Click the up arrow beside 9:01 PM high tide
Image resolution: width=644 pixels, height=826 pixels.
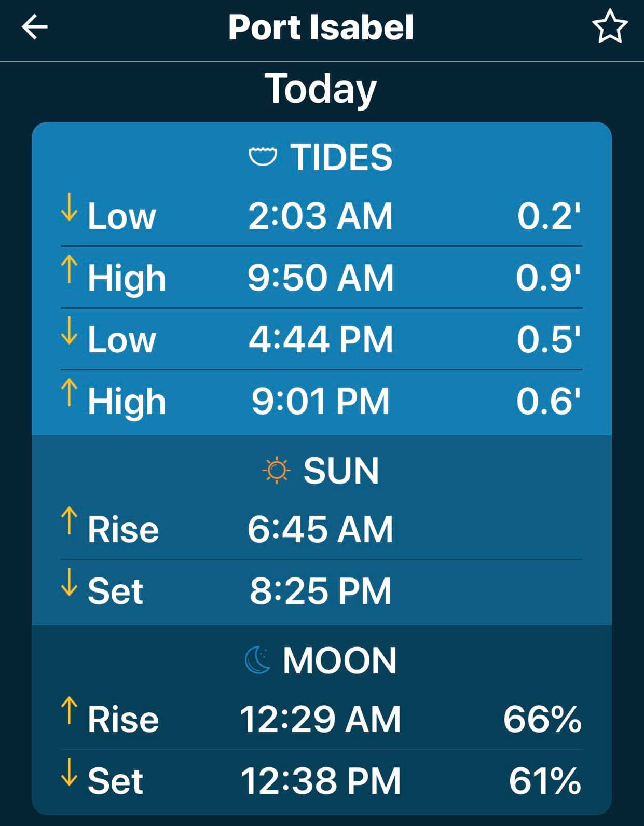pos(69,392)
